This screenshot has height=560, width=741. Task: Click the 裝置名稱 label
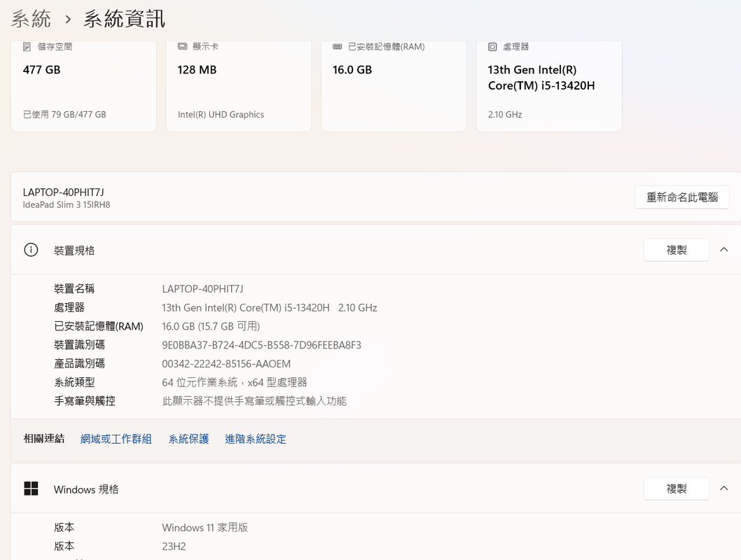pos(74,288)
